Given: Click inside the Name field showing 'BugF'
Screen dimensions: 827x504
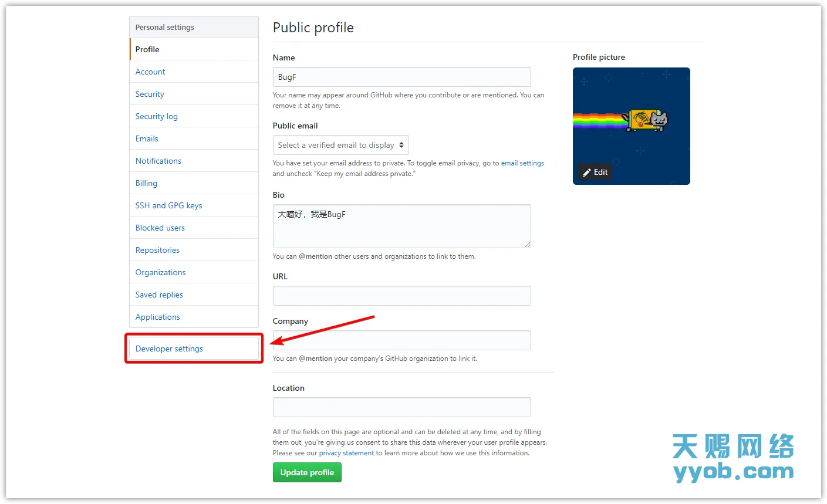Looking at the screenshot, I should coord(401,77).
